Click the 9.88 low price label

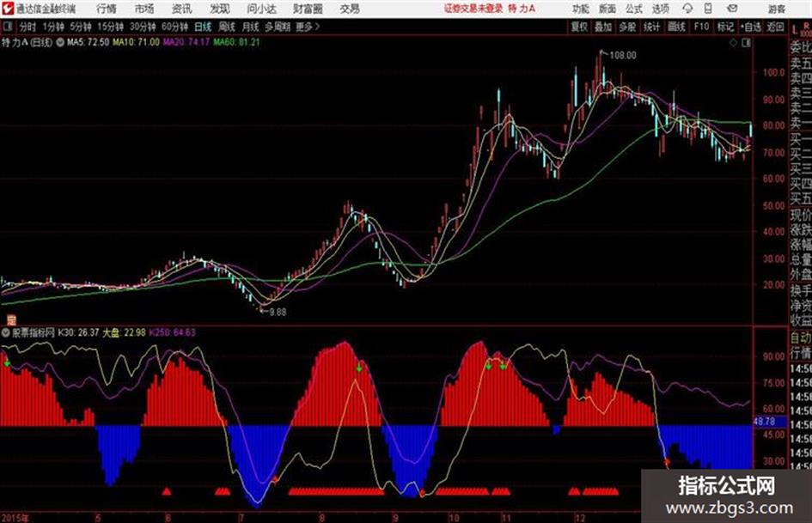pyautogui.click(x=278, y=312)
